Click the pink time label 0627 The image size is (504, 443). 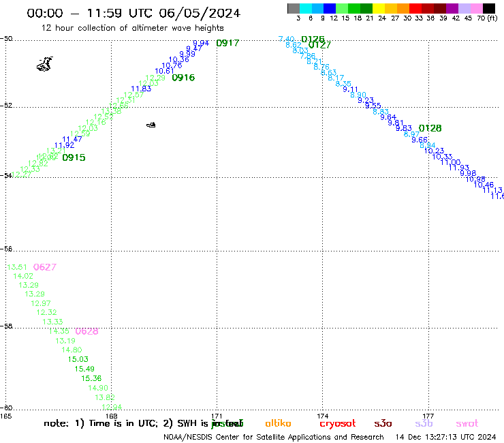click(x=45, y=267)
